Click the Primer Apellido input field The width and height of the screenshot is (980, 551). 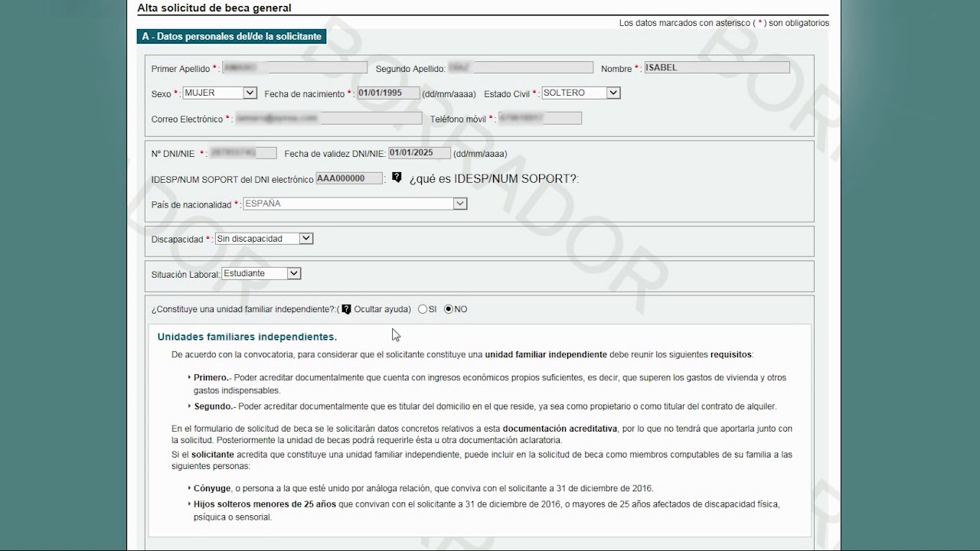click(x=294, y=68)
